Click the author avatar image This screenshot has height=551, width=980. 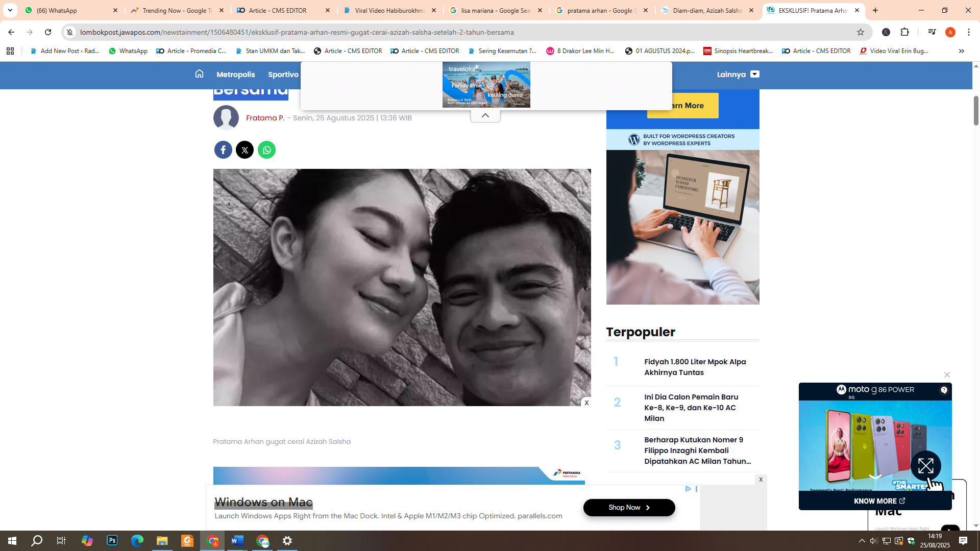pyautogui.click(x=226, y=118)
